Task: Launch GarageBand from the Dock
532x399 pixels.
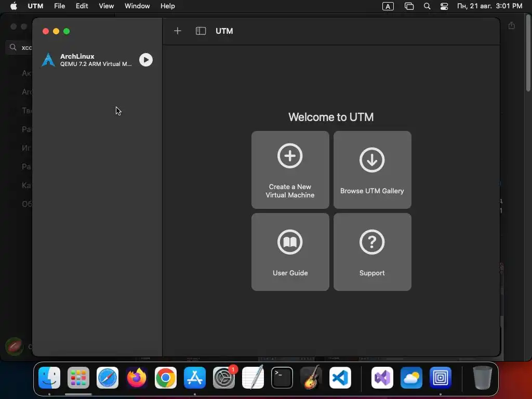Action: (x=311, y=377)
